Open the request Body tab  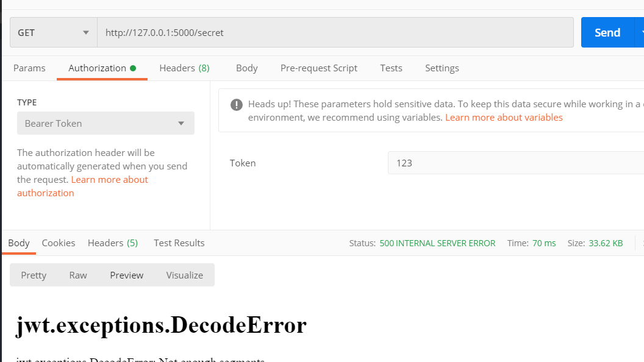tap(247, 68)
